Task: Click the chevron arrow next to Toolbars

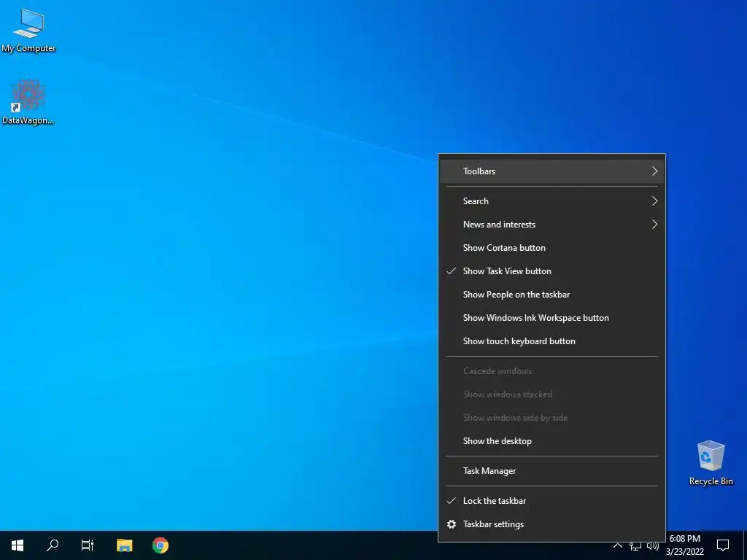Action: [x=654, y=171]
